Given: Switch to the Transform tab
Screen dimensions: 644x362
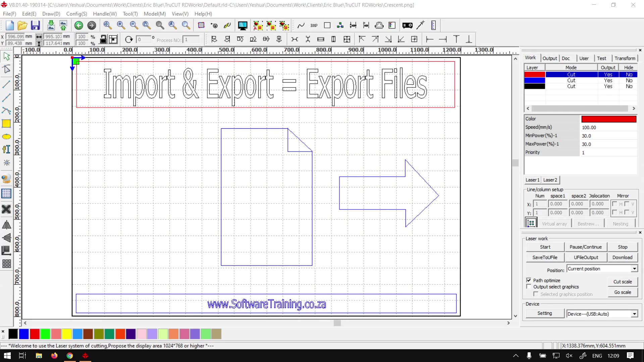Looking at the screenshot, I should [625, 58].
